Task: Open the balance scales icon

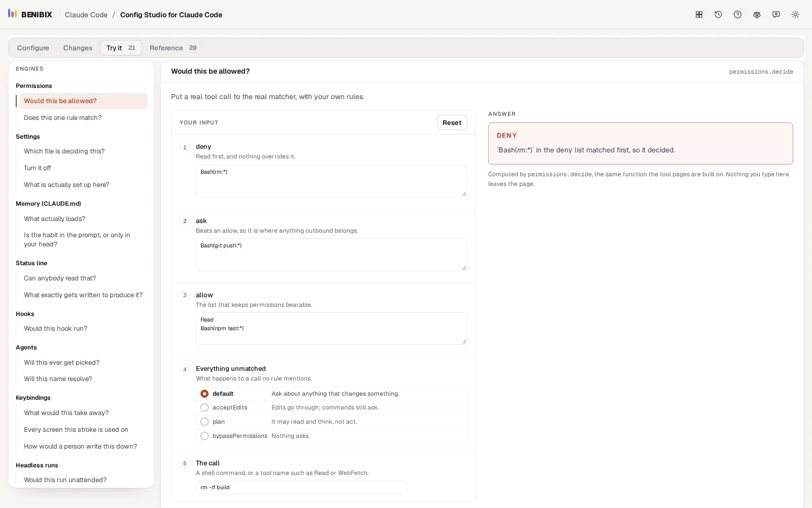Action: (x=757, y=15)
